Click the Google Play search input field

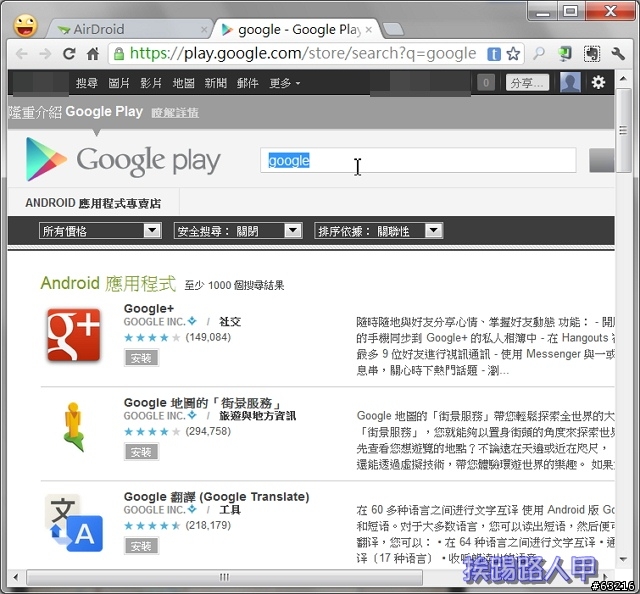pos(418,160)
